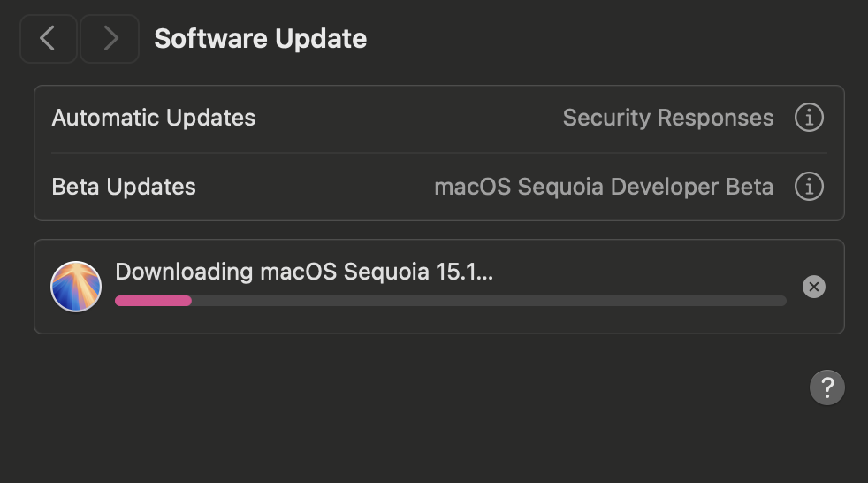Click the macOS Sequoia round icon
This screenshot has height=483, width=868.
(76, 287)
